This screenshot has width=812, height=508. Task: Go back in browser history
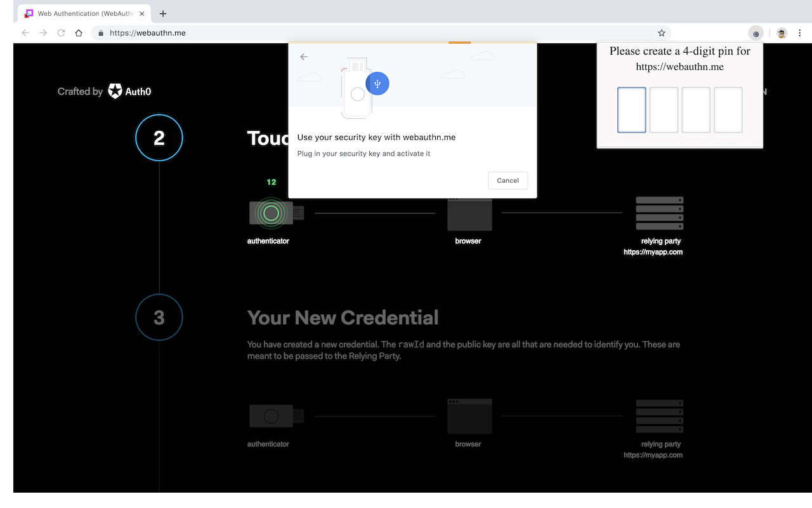25,33
